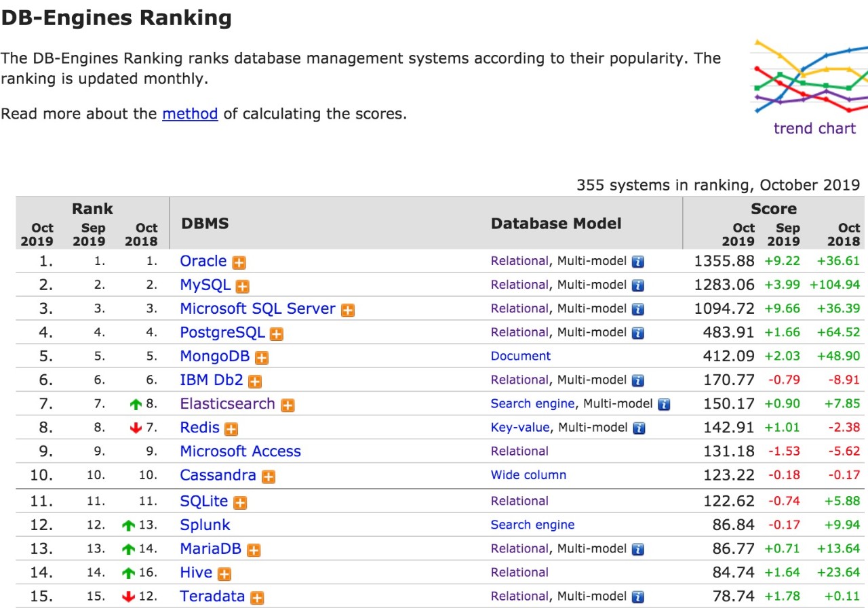The image size is (868, 608).
Task: Click the plus icon beside Microsoft SQL Server
Action: pyautogui.click(x=348, y=310)
